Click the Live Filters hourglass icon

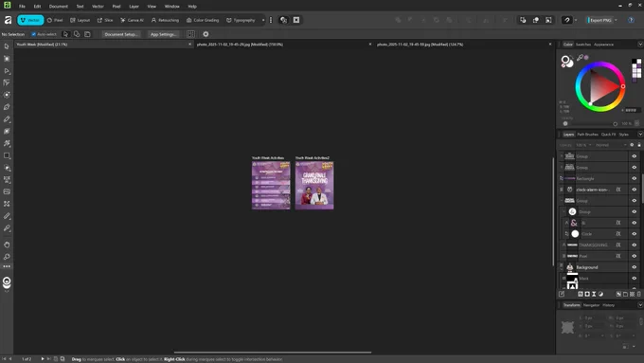pos(594,294)
